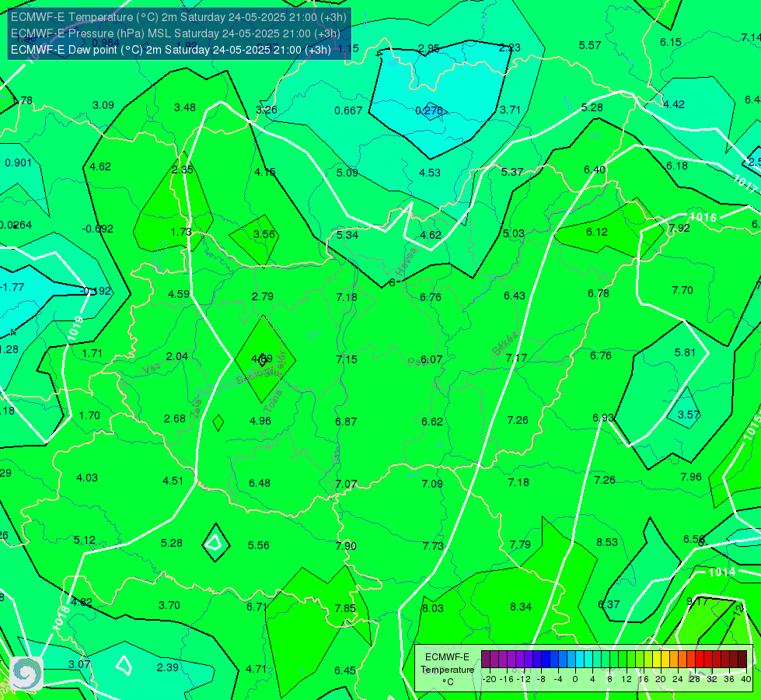Click the 0.667 data value
761x700 pixels.
[x=348, y=110]
